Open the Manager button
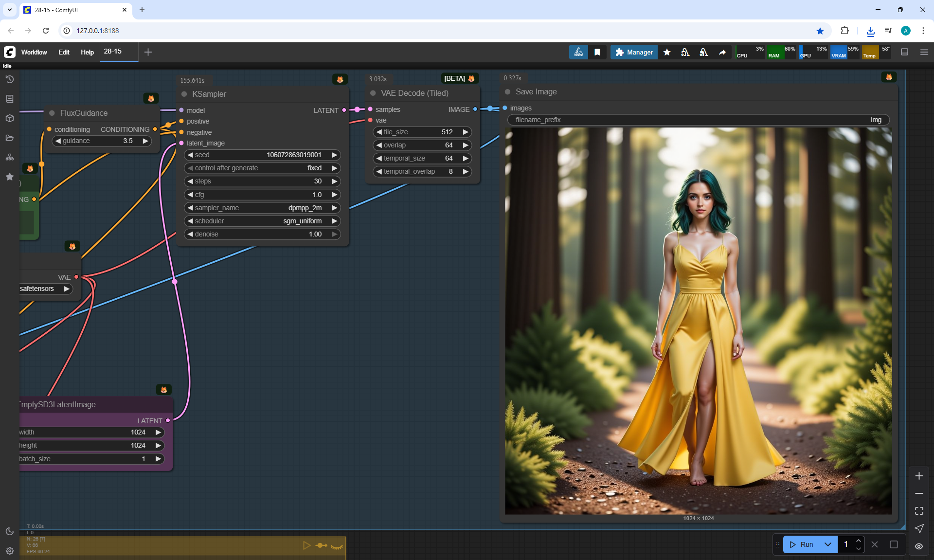Image resolution: width=934 pixels, height=560 pixels. point(634,52)
